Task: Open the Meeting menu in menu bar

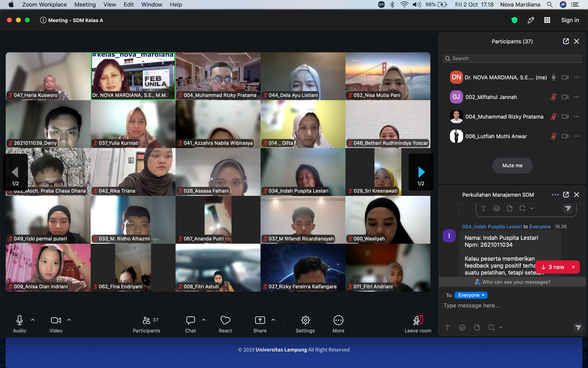Action: pyautogui.click(x=85, y=5)
